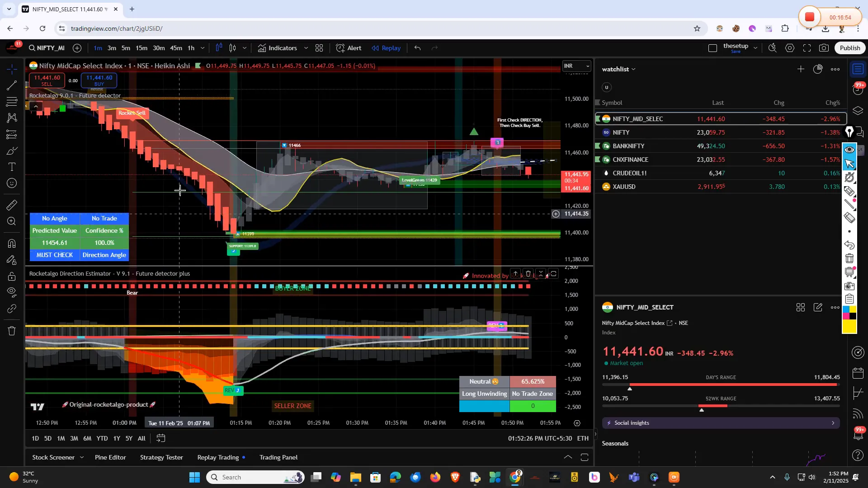
Task: Open the candle style dropdown
Action: [244, 47]
